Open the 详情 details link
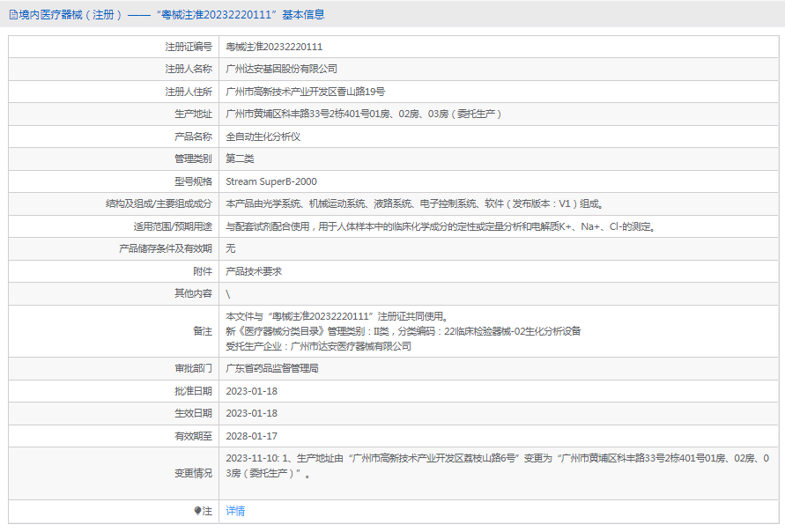The width and height of the screenshot is (785, 532). tap(235, 511)
